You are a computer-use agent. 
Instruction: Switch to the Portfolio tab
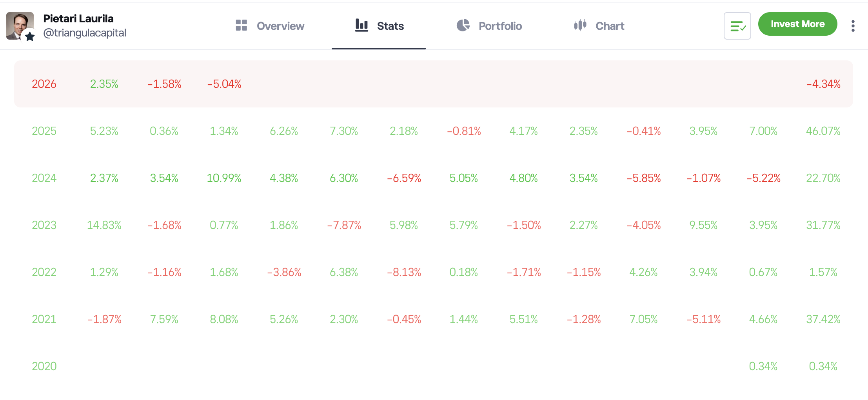tap(500, 26)
